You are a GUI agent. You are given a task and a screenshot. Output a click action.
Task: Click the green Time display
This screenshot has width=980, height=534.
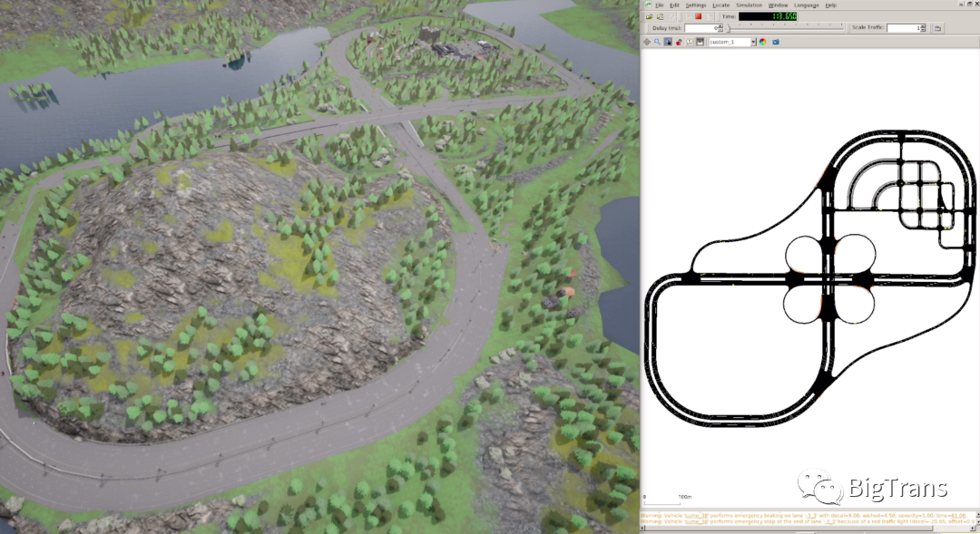click(x=768, y=16)
